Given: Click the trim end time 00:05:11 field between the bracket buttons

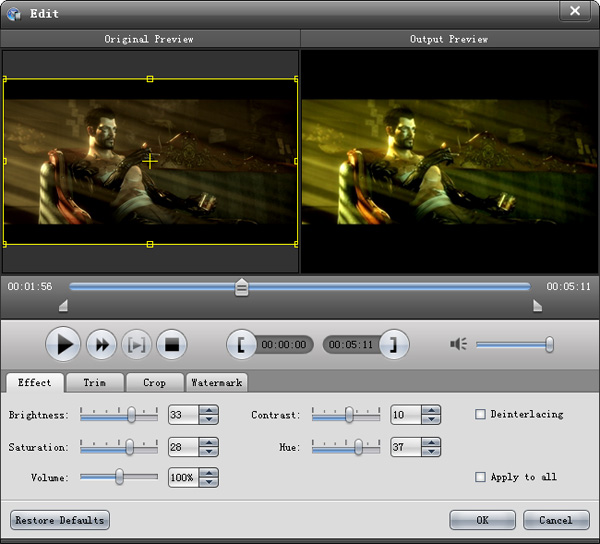Looking at the screenshot, I should click(351, 345).
